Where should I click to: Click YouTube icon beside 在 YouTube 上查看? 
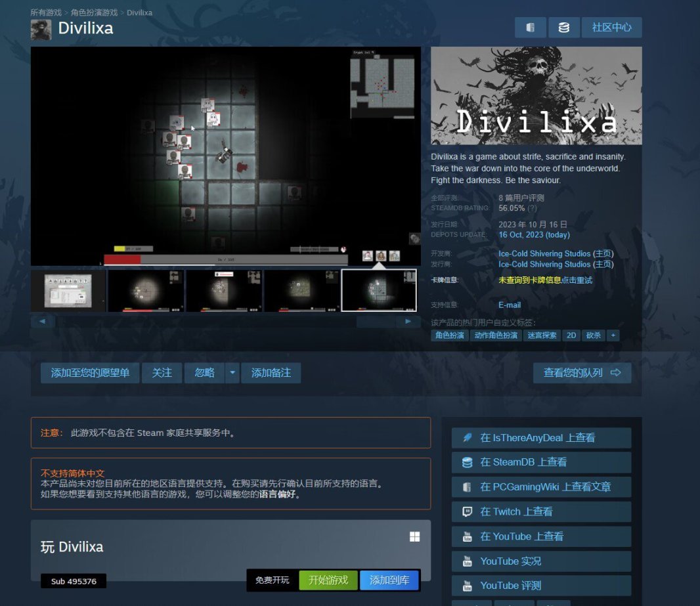coord(467,536)
